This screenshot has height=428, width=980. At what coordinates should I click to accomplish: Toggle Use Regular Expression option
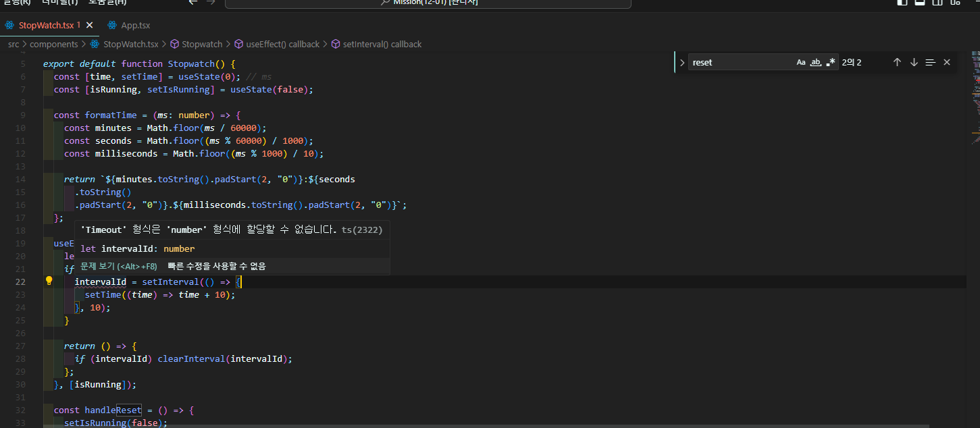[831, 62]
